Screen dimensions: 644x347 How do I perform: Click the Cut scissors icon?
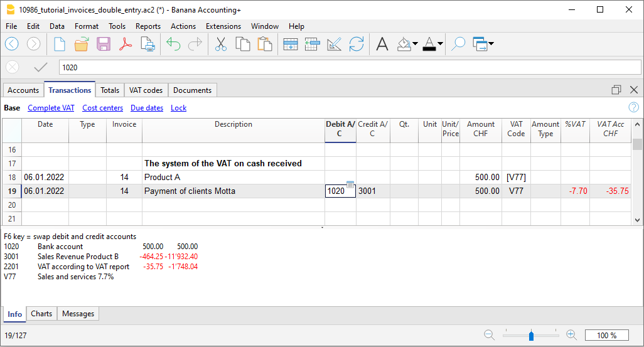[221, 44]
